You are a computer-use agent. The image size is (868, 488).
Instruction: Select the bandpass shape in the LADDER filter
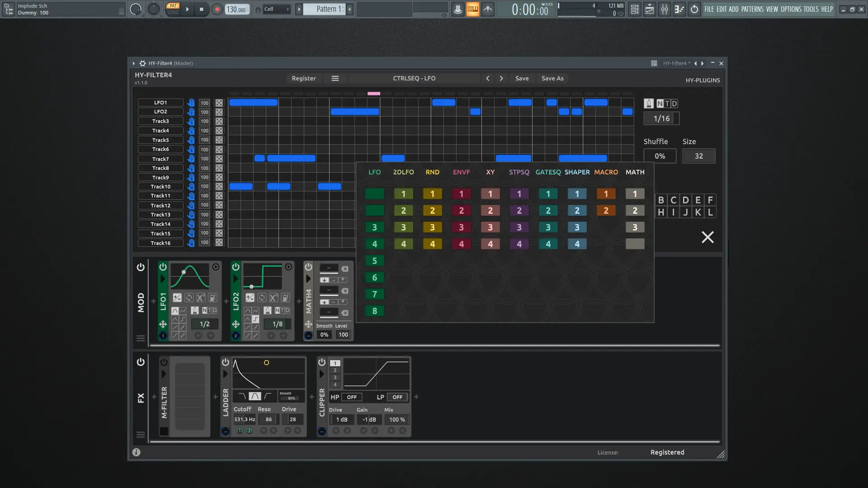(x=255, y=396)
